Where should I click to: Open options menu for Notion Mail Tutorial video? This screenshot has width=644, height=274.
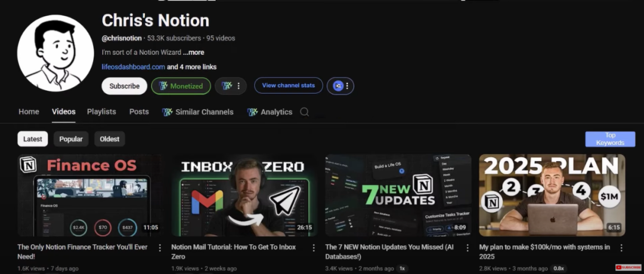pyautogui.click(x=314, y=248)
